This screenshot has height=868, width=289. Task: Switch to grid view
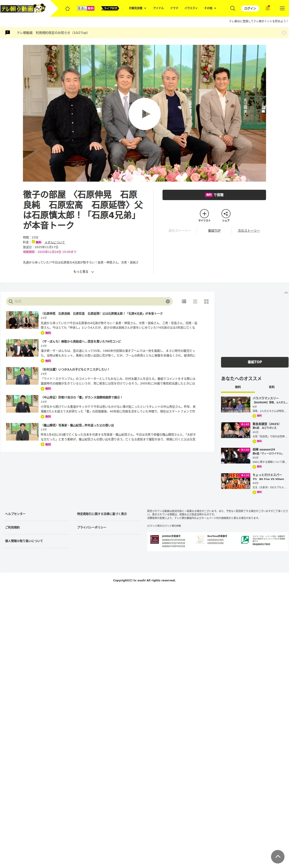tap(206, 301)
